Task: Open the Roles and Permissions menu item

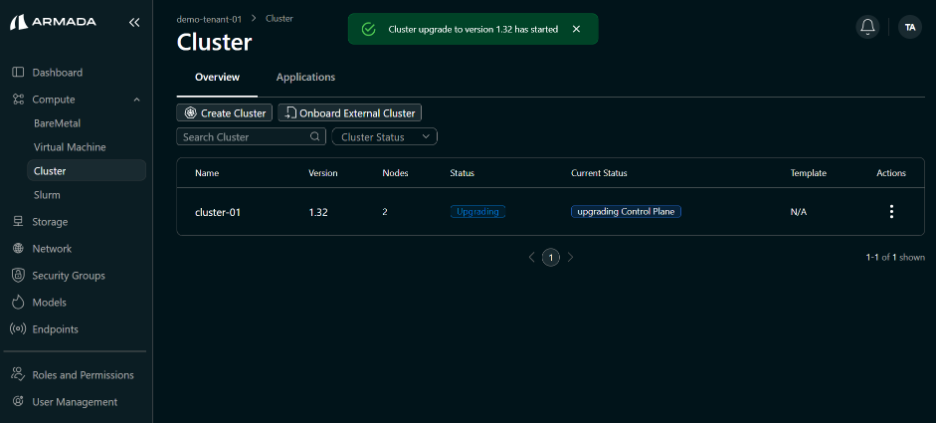Action: [x=83, y=375]
